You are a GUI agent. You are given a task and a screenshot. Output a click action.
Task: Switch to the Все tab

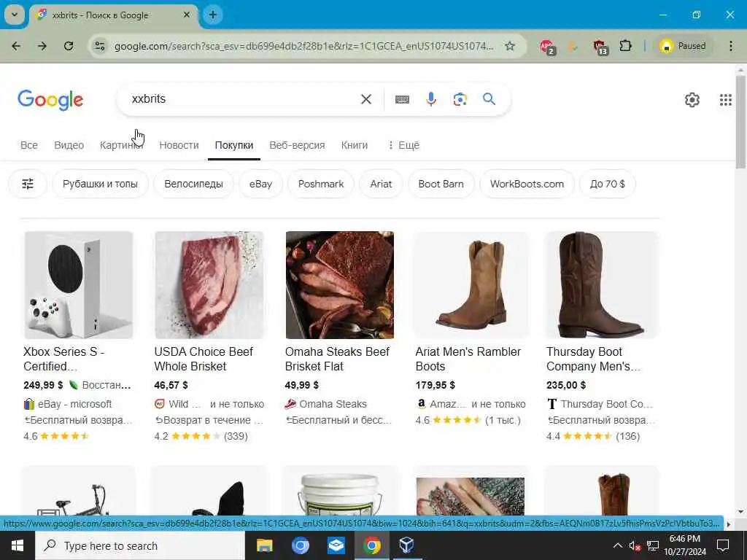pyautogui.click(x=29, y=145)
